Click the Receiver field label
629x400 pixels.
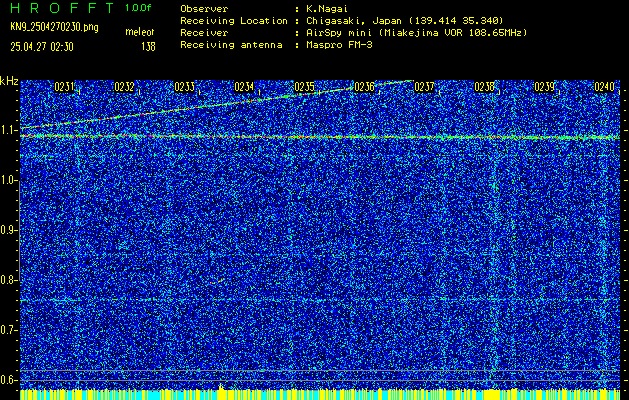click(204, 33)
